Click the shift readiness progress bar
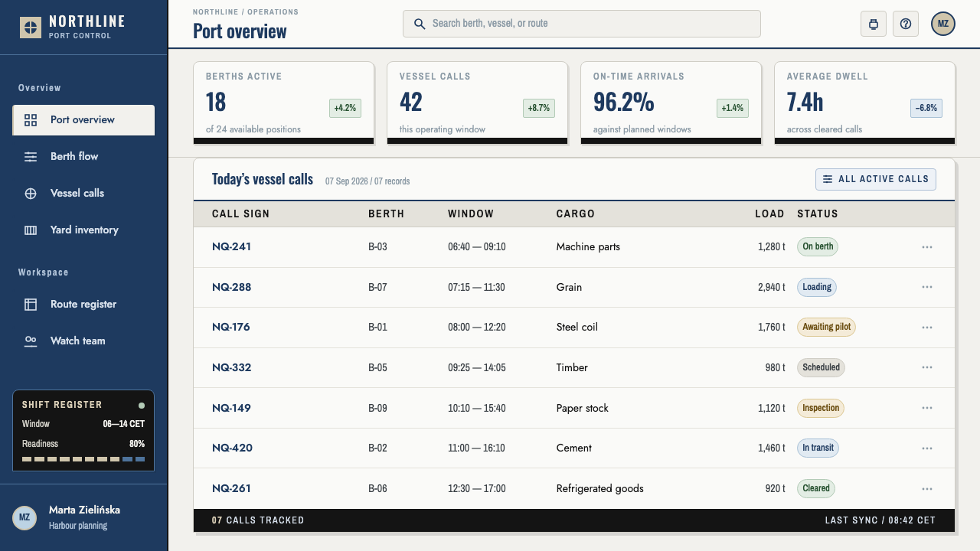 tap(83, 459)
